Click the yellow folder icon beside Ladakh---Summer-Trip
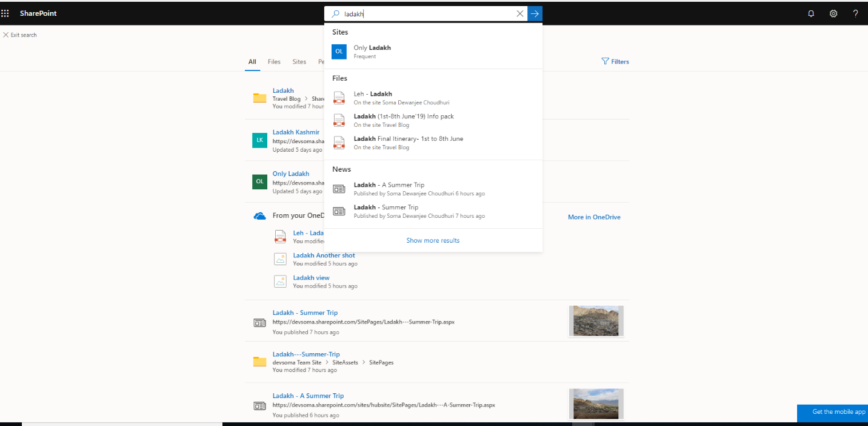The width and height of the screenshot is (868, 426). coord(259,360)
